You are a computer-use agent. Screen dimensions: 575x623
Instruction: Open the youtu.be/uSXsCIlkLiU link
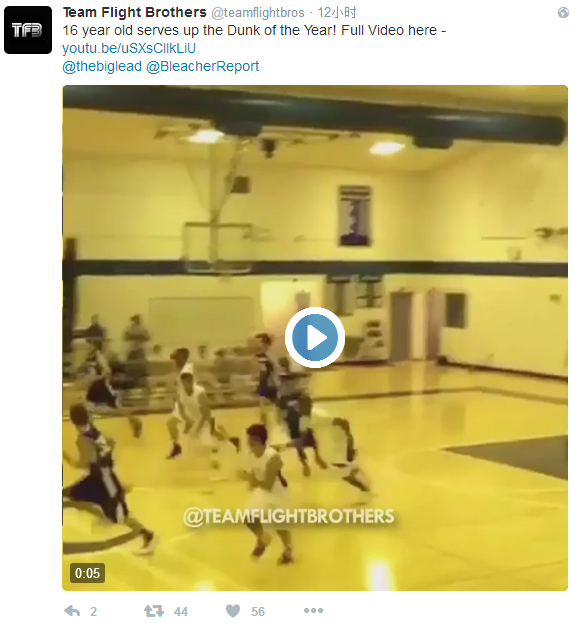point(129,48)
